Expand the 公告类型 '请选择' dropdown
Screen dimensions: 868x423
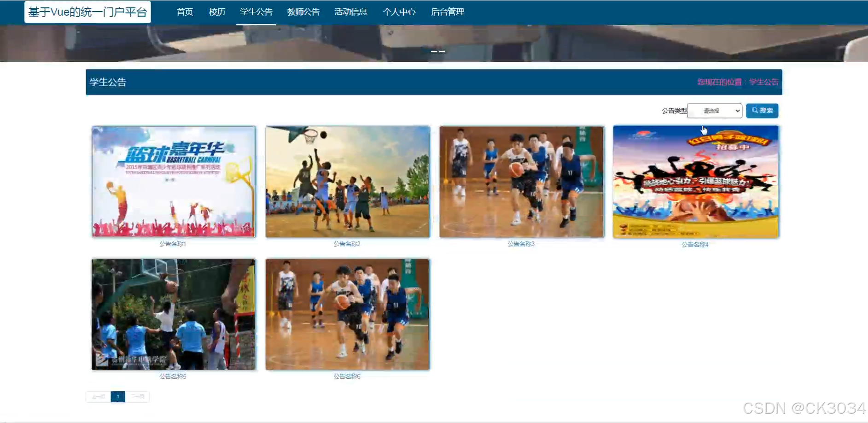(713, 111)
